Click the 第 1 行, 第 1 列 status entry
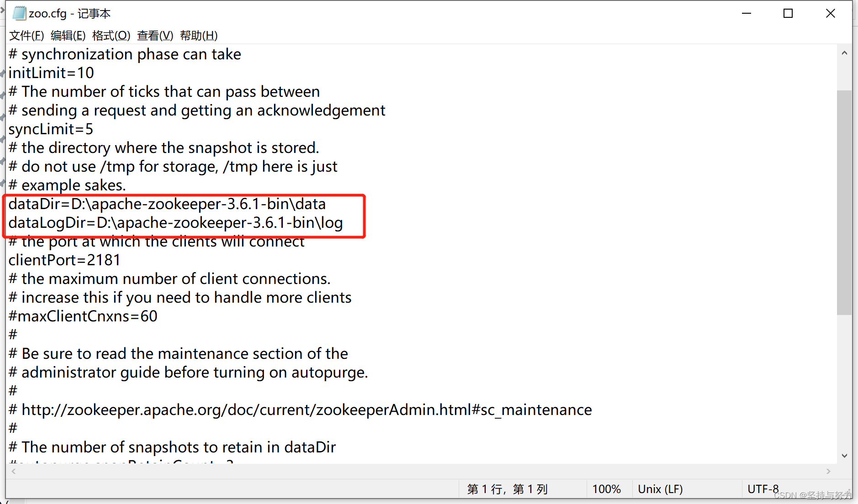This screenshot has height=504, width=858. click(507, 489)
